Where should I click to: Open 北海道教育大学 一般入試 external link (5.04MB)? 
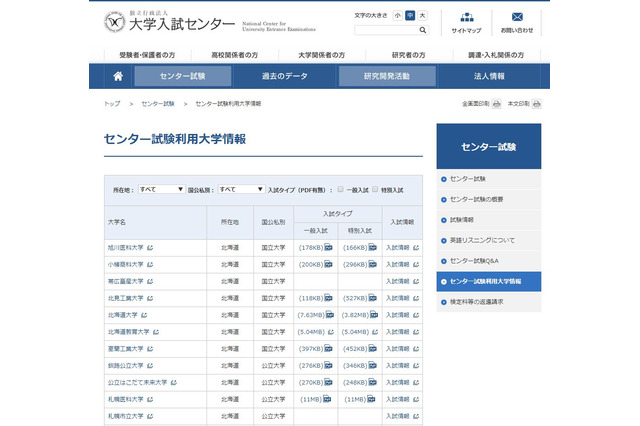pos(316,332)
